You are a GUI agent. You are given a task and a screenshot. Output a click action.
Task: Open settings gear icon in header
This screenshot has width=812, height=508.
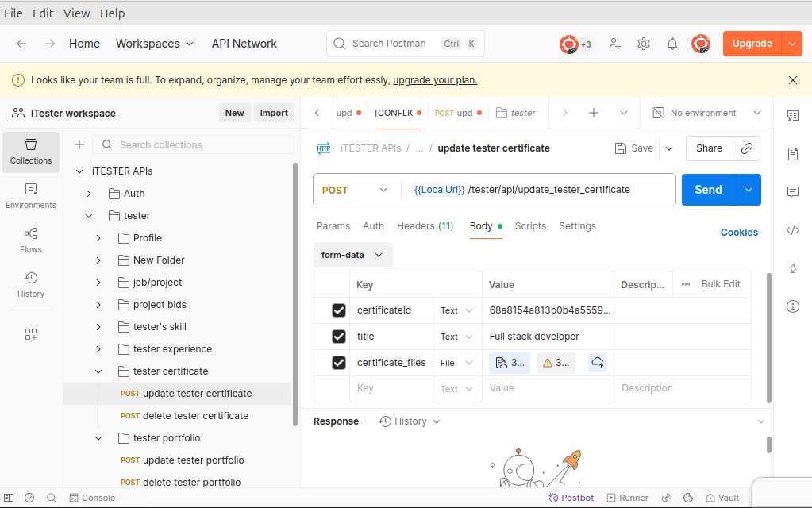click(644, 44)
